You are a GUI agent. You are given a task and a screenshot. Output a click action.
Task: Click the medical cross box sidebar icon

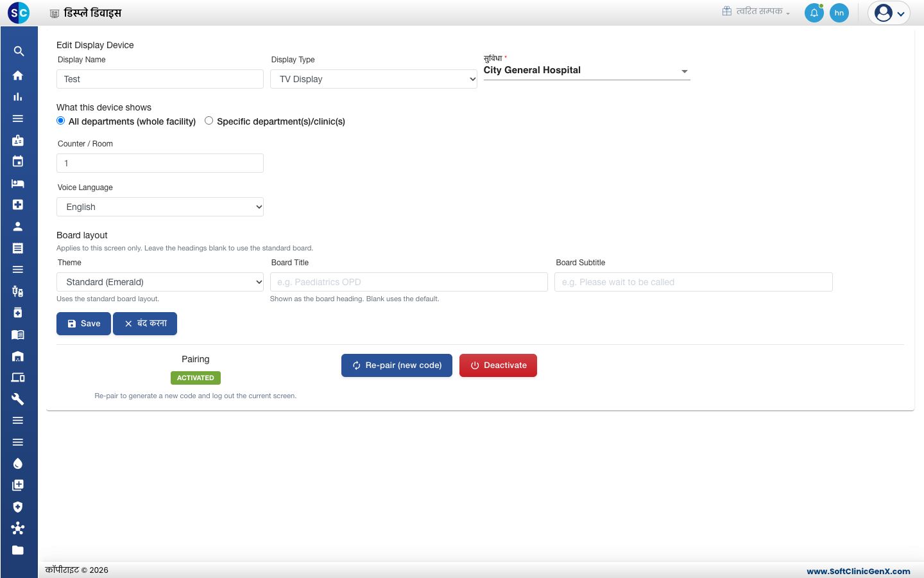point(18,204)
